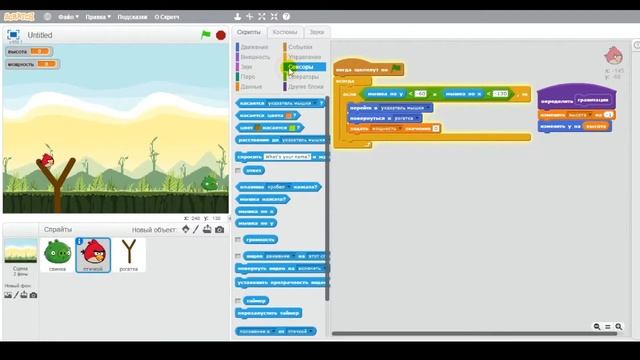Open key dropdown in 'клавиша пробел нажата' block
This screenshot has width=640, height=360.
[x=289, y=187]
